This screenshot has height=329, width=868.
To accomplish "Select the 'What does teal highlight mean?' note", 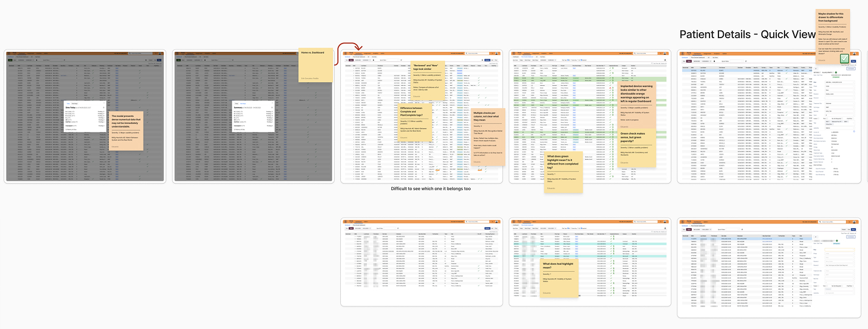I will point(560,278).
